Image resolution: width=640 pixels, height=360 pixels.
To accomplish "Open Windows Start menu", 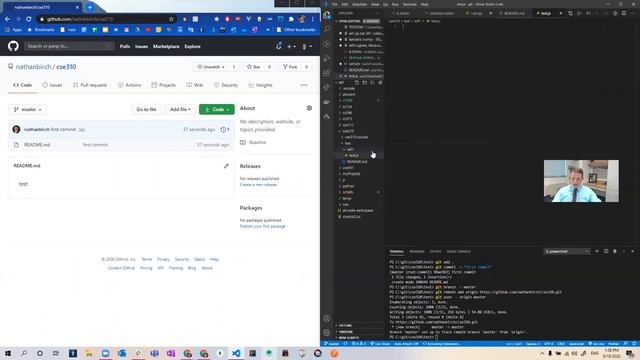I will pos(7,353).
